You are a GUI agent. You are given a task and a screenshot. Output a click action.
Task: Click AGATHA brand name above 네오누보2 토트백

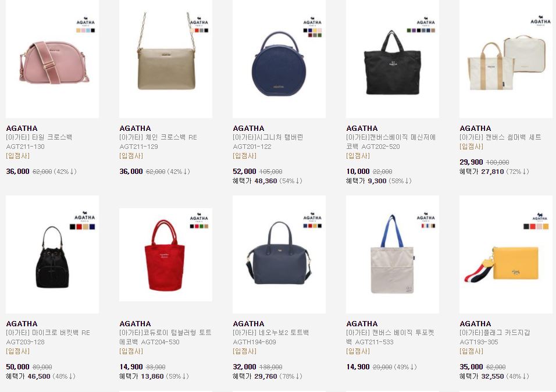coord(248,323)
